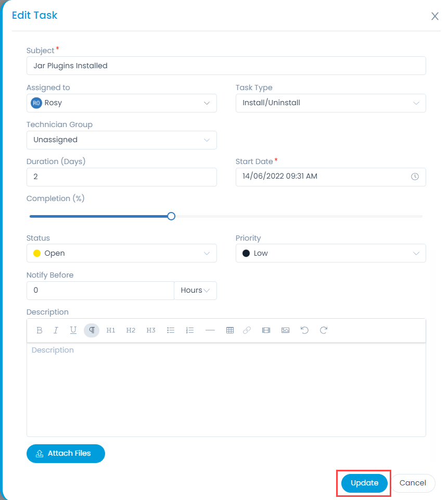
Task: Insert a video into the description
Action: tap(266, 330)
